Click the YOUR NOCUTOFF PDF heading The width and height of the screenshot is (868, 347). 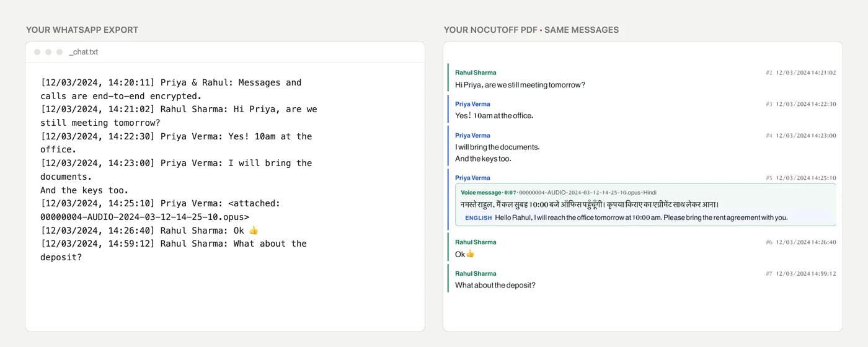point(490,30)
